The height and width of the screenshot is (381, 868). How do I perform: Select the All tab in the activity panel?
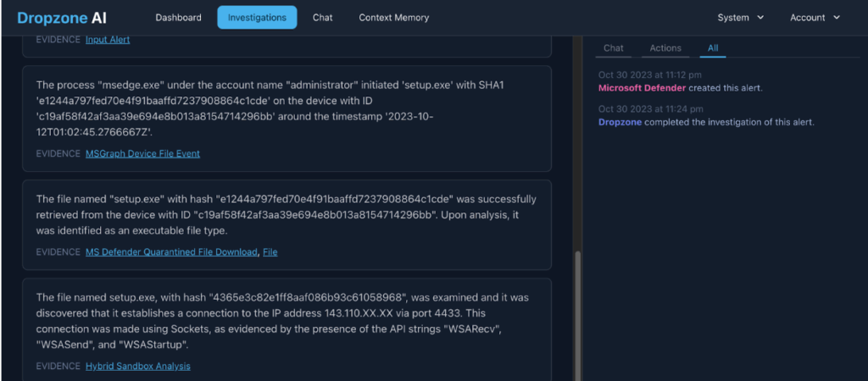(x=713, y=48)
